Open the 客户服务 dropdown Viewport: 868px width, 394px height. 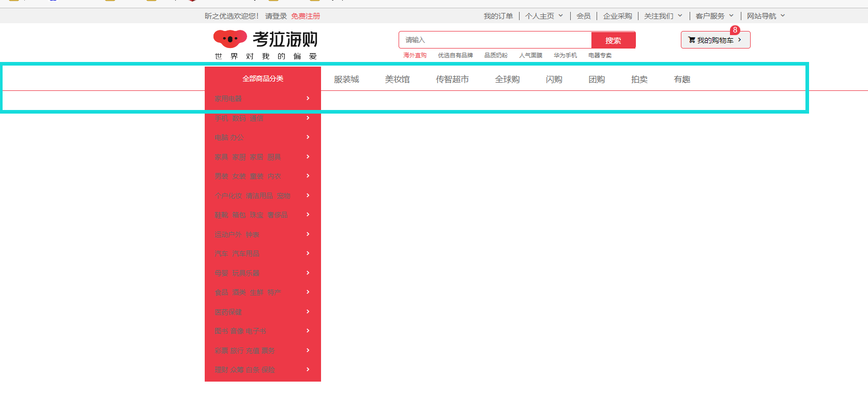(714, 16)
